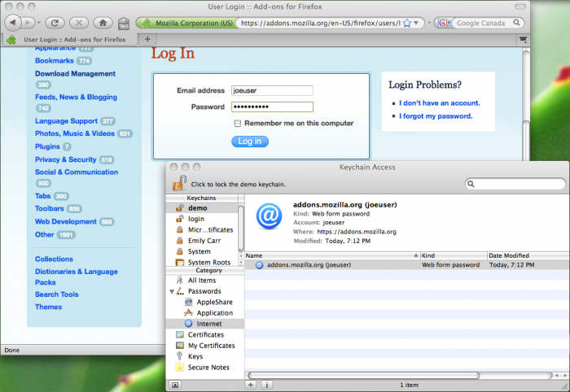Screen dimensions: 570x392
Task: Open Photos, Music & Videos link
Action: coord(75,133)
